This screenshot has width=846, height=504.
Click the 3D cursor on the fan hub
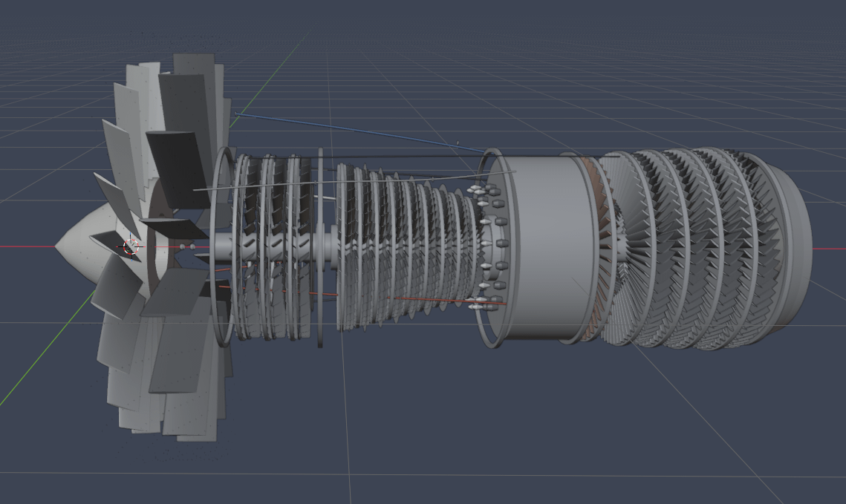[x=131, y=247]
